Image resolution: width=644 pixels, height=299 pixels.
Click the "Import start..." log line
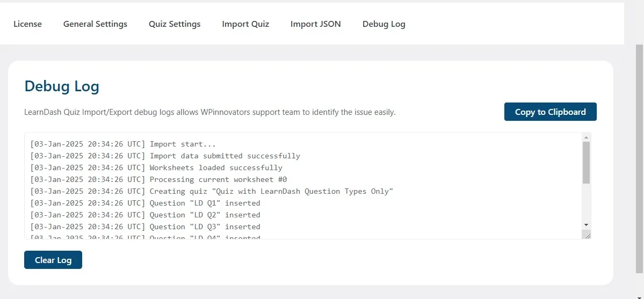point(123,144)
